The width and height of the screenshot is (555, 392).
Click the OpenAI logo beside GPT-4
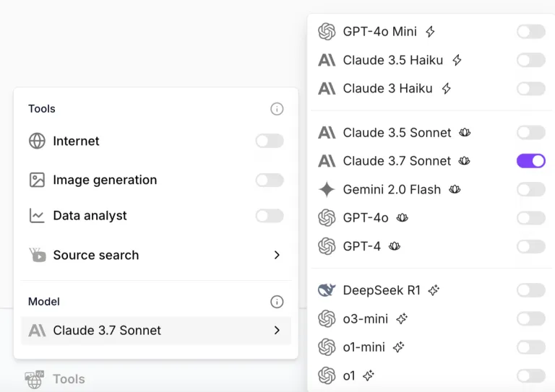tap(327, 246)
